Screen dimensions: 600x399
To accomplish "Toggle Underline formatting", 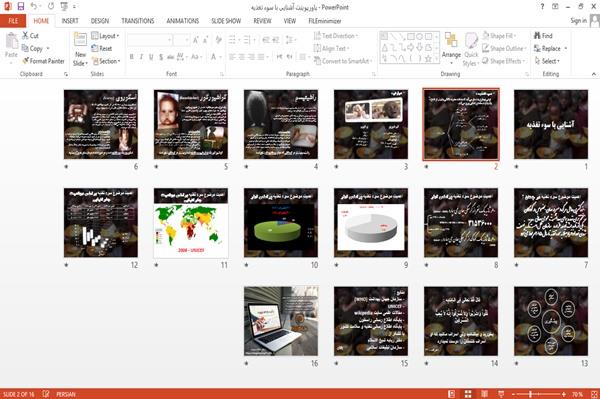I will coord(151,57).
